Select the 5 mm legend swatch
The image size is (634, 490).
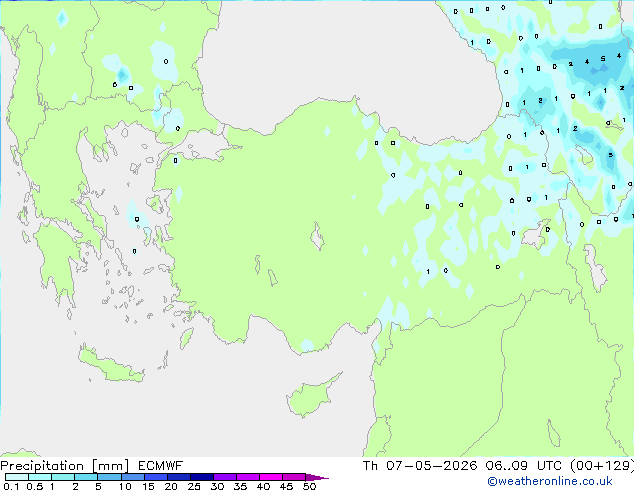(x=109, y=477)
